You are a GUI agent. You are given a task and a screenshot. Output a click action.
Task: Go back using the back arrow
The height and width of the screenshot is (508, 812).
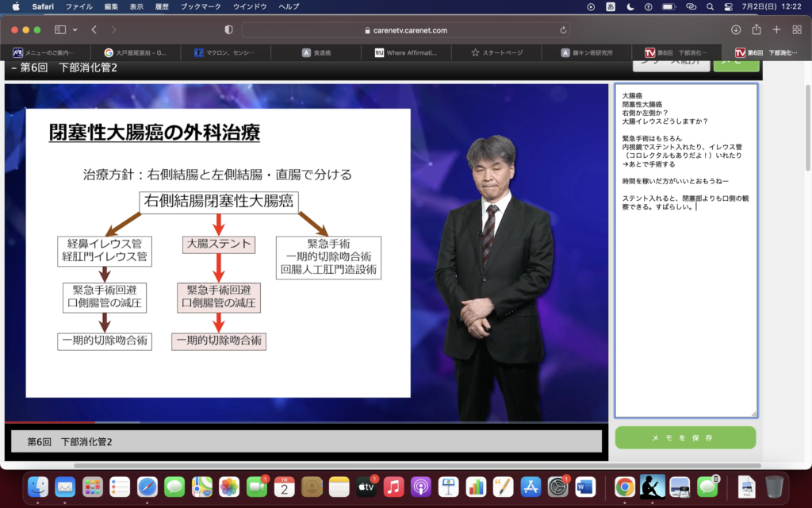(94, 29)
